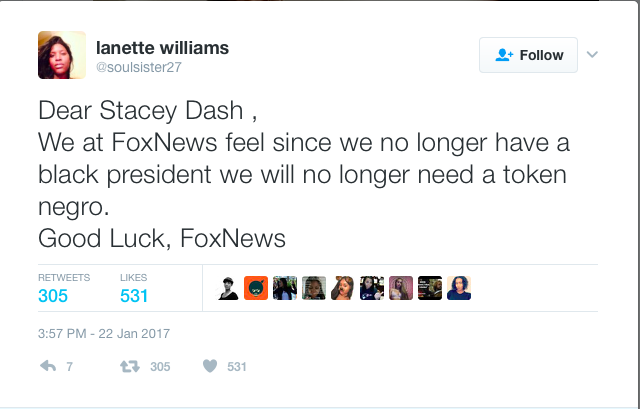Click the pink-toned avatar in the likers row
640x409 pixels.
click(x=401, y=288)
